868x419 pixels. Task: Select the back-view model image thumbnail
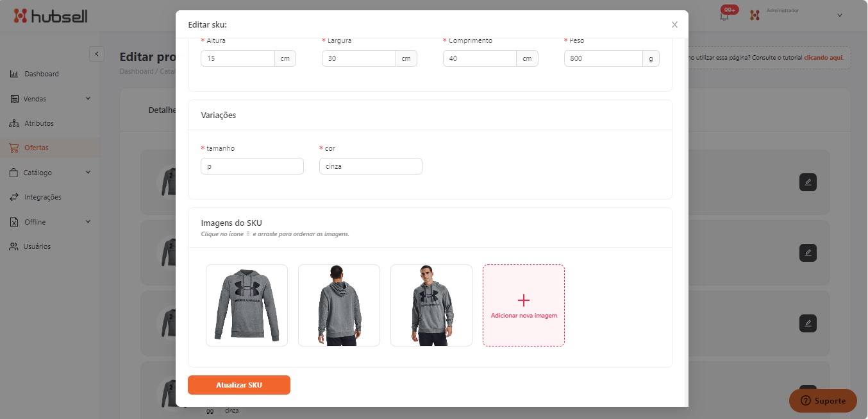[339, 305]
